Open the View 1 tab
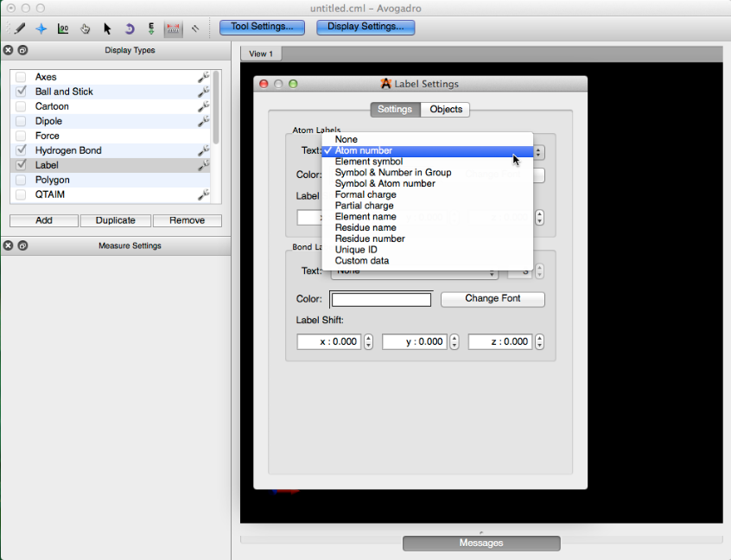Screen dimensions: 731x560 [x=260, y=54]
